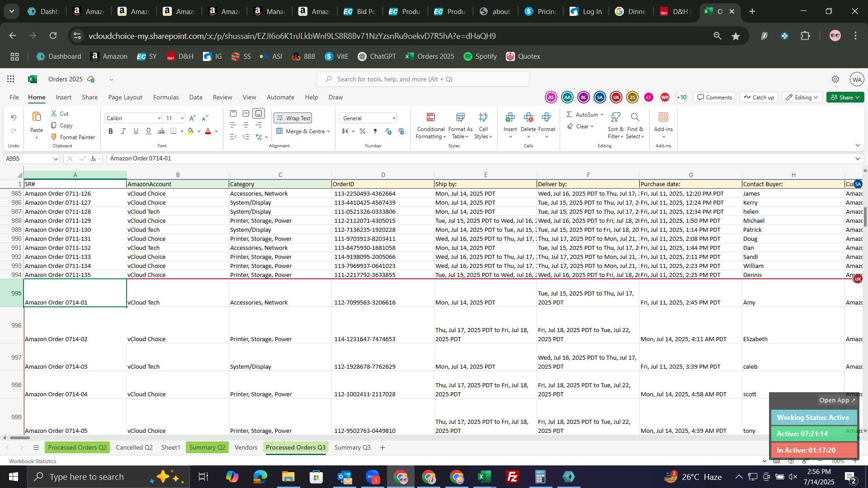868x488 pixels.
Task: Click the Decrease font size icon
Action: [205, 118]
